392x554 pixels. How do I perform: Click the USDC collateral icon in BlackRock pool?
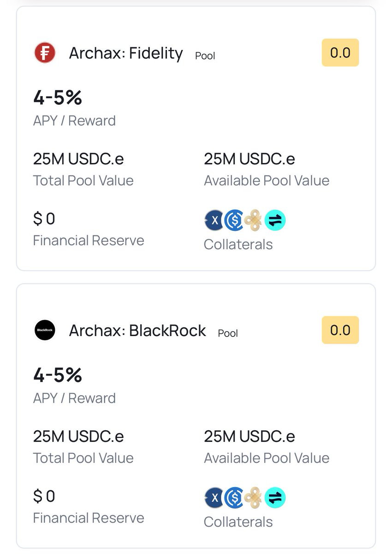234,498
